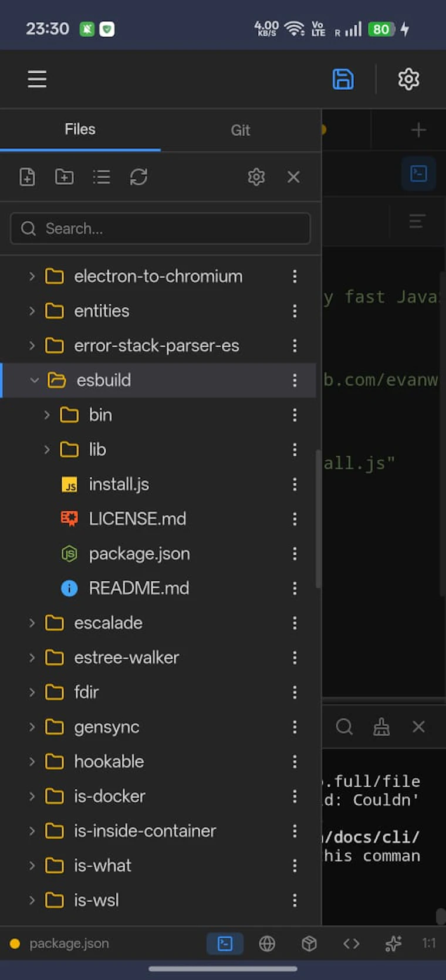The image size is (446, 980).
Task: Open LICENSE.md file
Action: (137, 519)
